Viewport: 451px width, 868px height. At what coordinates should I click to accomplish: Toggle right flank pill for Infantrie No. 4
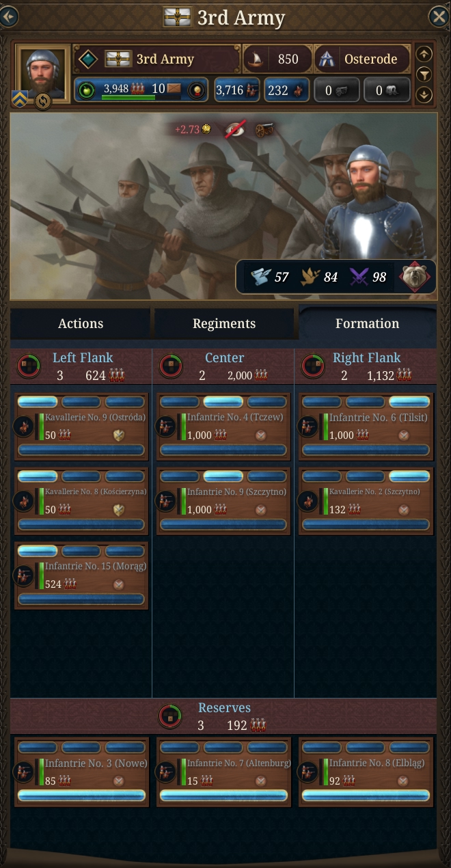click(267, 402)
